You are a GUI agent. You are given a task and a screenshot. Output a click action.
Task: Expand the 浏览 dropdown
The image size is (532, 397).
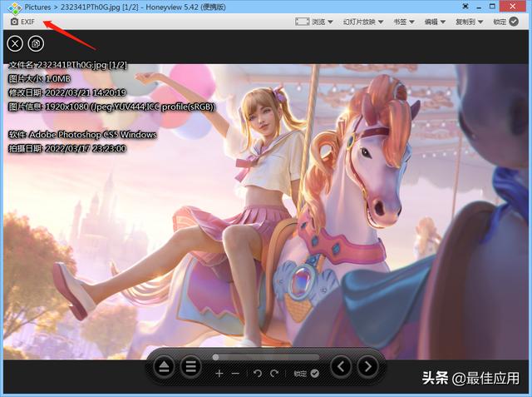(314, 22)
